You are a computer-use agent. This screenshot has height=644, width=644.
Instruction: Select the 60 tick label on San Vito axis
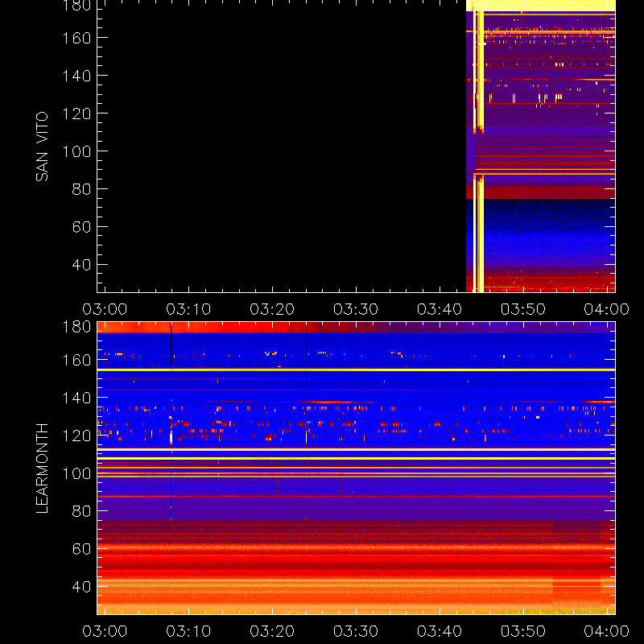[81, 227]
